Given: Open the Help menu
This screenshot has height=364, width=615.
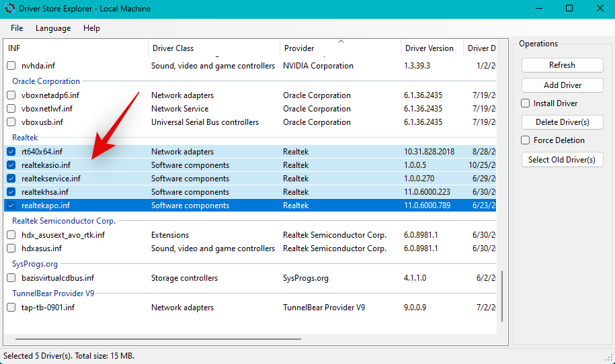Looking at the screenshot, I should point(91,28).
